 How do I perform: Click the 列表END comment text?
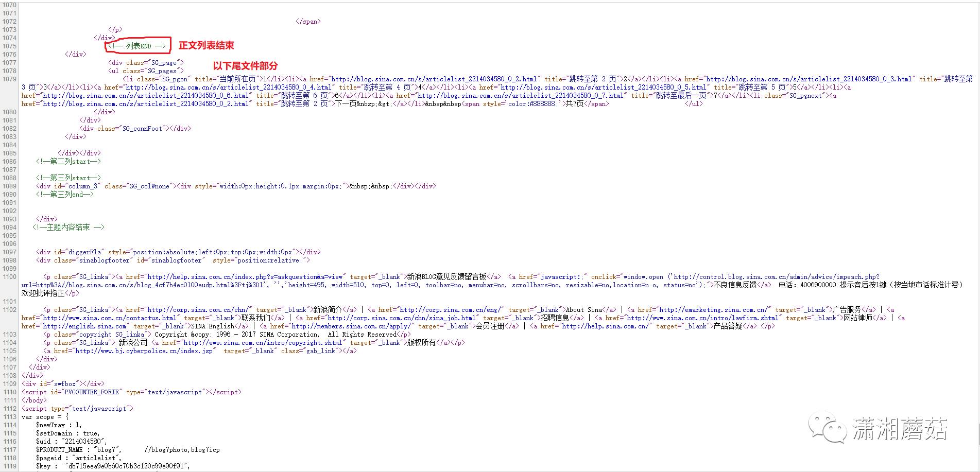137,46
